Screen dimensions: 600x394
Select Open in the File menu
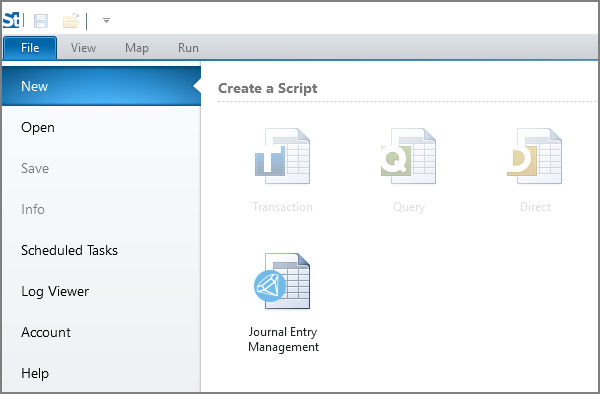101,127
